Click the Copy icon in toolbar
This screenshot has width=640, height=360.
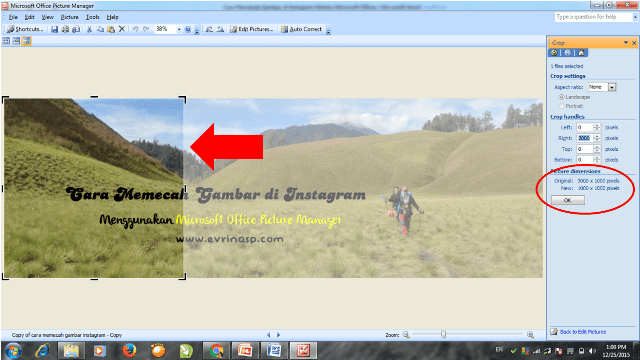[100, 29]
